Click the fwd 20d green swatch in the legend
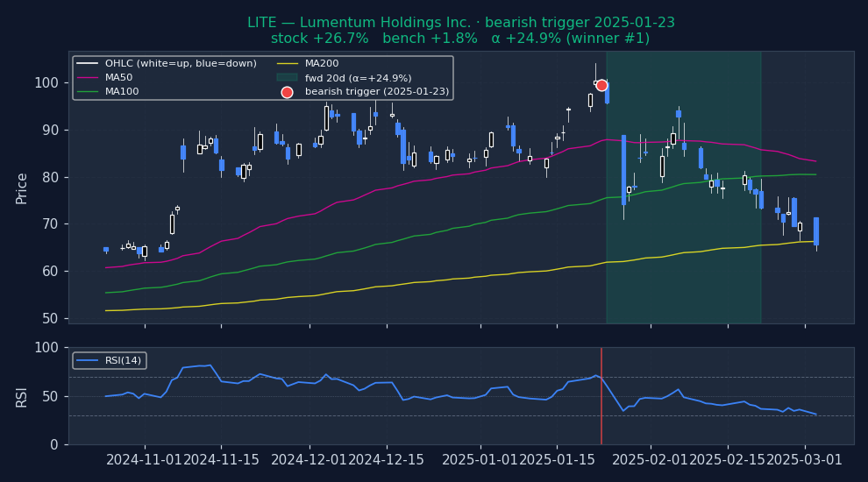 click(x=287, y=78)
